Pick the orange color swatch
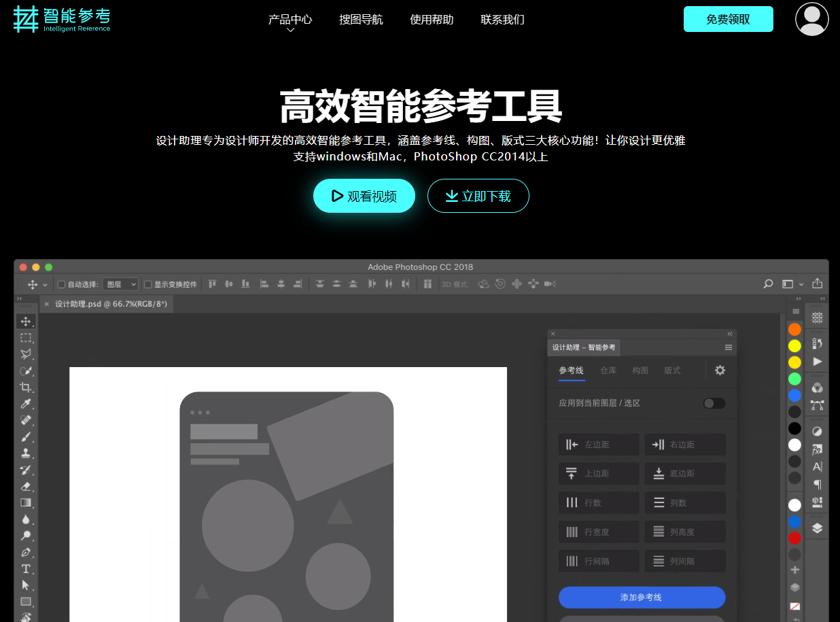The image size is (840, 622). click(x=794, y=329)
